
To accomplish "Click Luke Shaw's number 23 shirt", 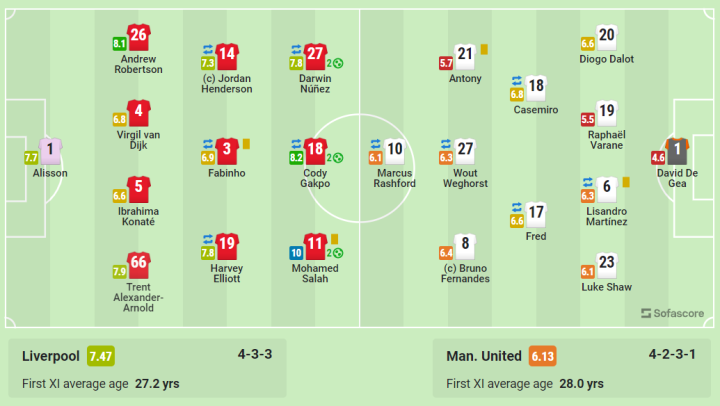I will [607, 265].
